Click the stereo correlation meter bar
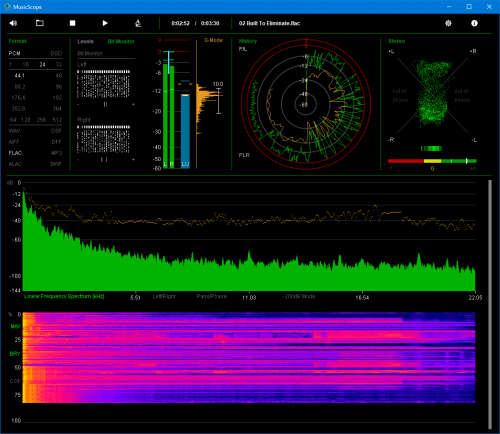The height and width of the screenshot is (434, 500). pyautogui.click(x=432, y=161)
